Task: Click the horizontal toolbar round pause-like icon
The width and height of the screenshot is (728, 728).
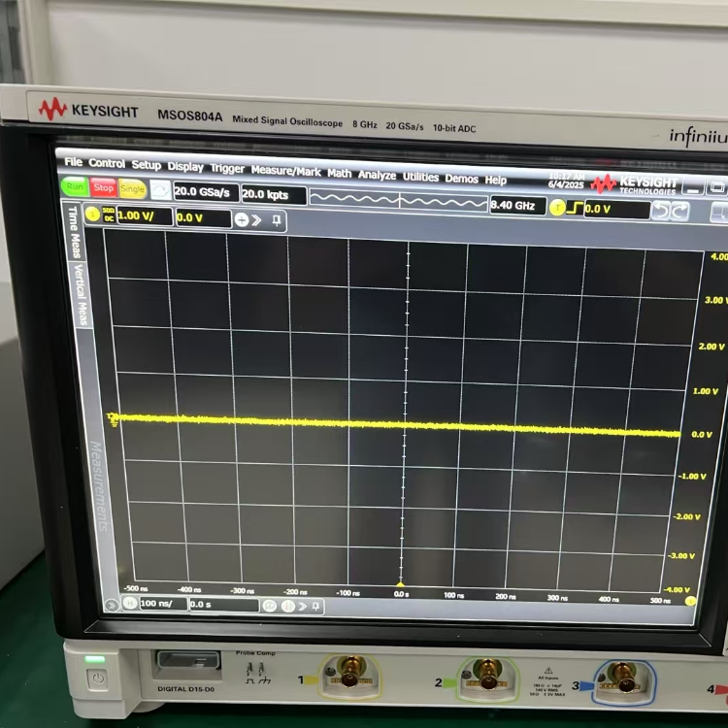Action: coord(288,607)
